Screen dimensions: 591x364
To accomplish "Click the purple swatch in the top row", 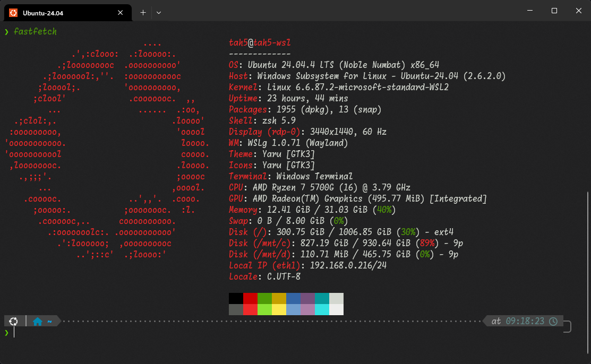I will (x=307, y=298).
